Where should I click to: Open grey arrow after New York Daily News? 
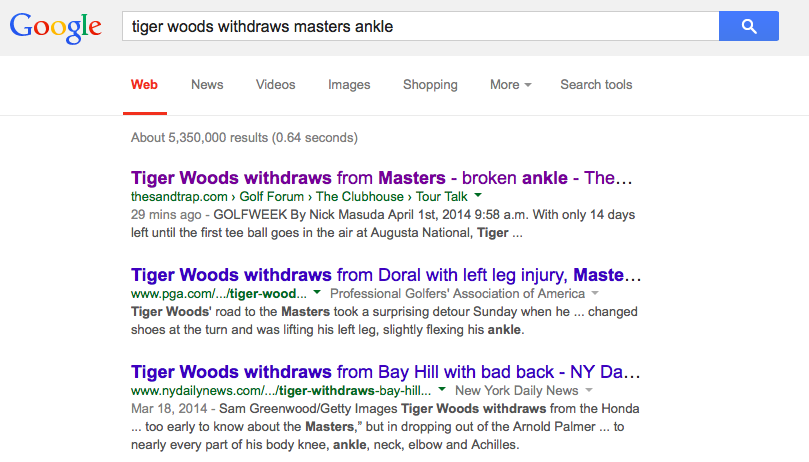pyautogui.click(x=588, y=390)
